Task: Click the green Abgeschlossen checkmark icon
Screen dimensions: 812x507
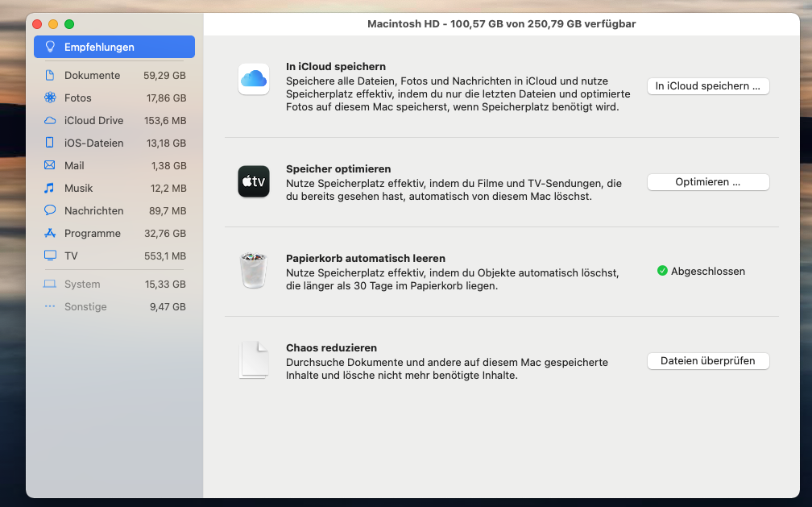Action: click(662, 271)
